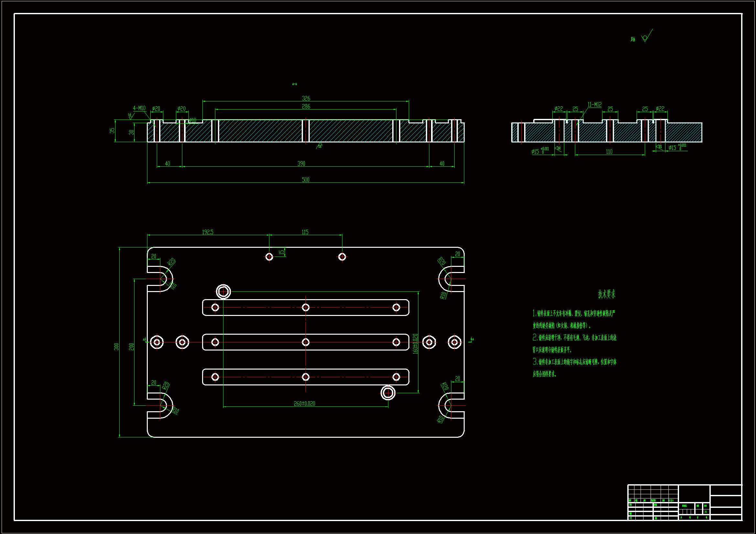Select the 300 overall height dimension
The image size is (756, 534).
tap(116, 346)
